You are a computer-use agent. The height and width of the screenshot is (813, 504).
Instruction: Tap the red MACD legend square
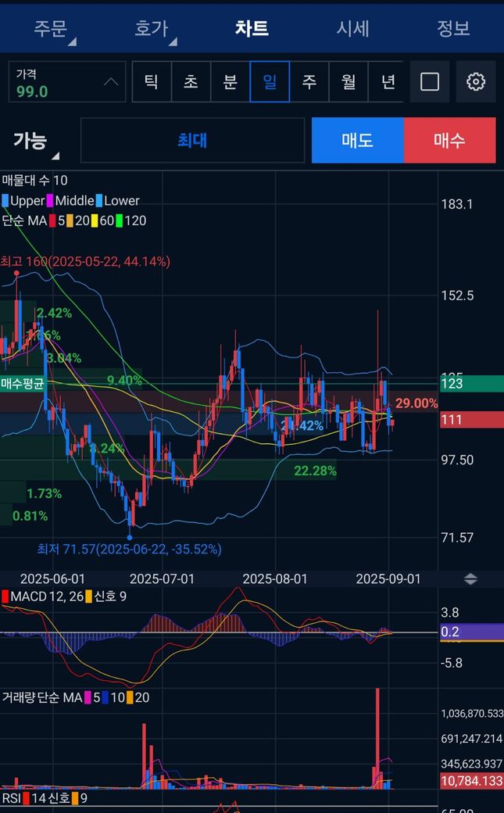coord(5,596)
